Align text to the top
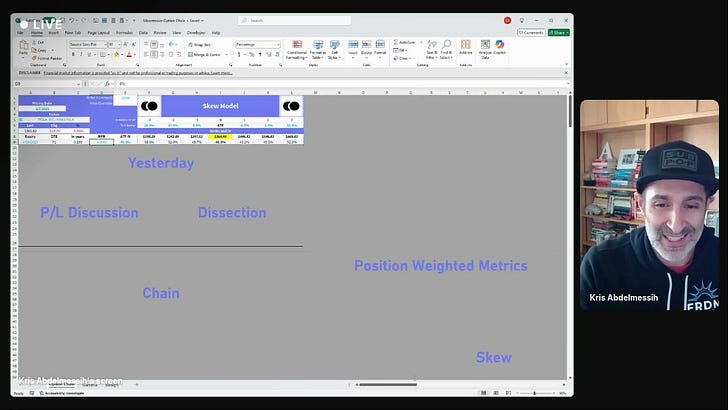 pyautogui.click(x=146, y=45)
